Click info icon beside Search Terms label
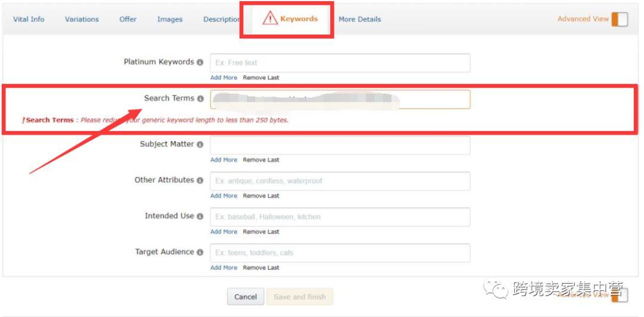Viewport: 644px width, 317px height. [200, 98]
